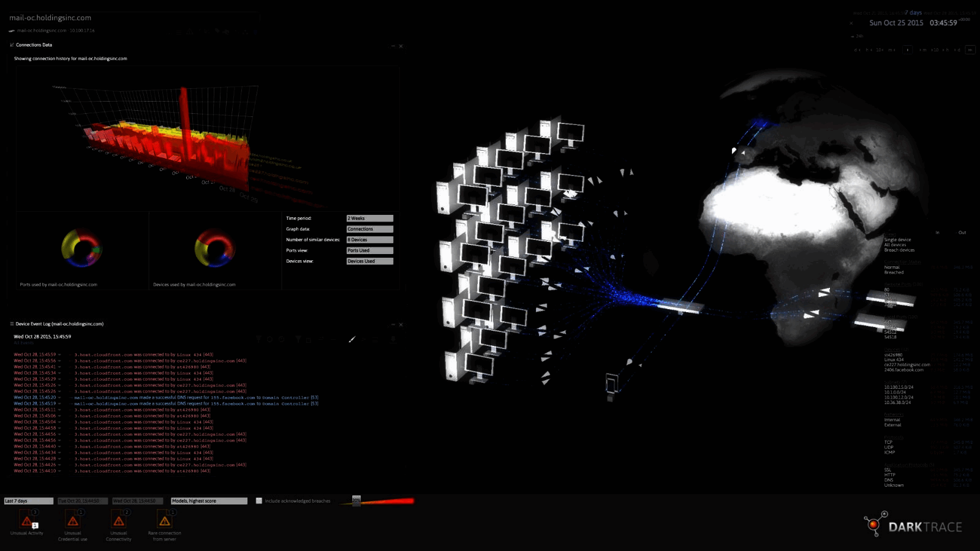Filter by ICMP protocol
The height and width of the screenshot is (551, 980).
coord(889,452)
